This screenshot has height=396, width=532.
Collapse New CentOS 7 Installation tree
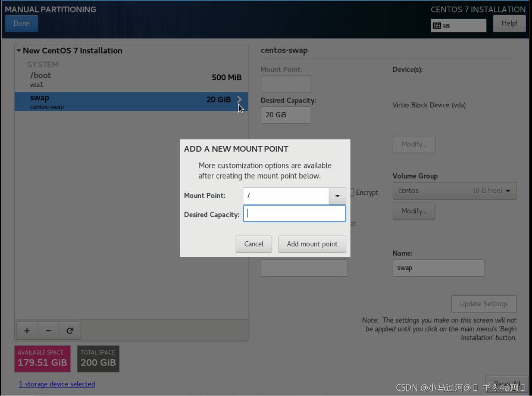click(x=19, y=51)
